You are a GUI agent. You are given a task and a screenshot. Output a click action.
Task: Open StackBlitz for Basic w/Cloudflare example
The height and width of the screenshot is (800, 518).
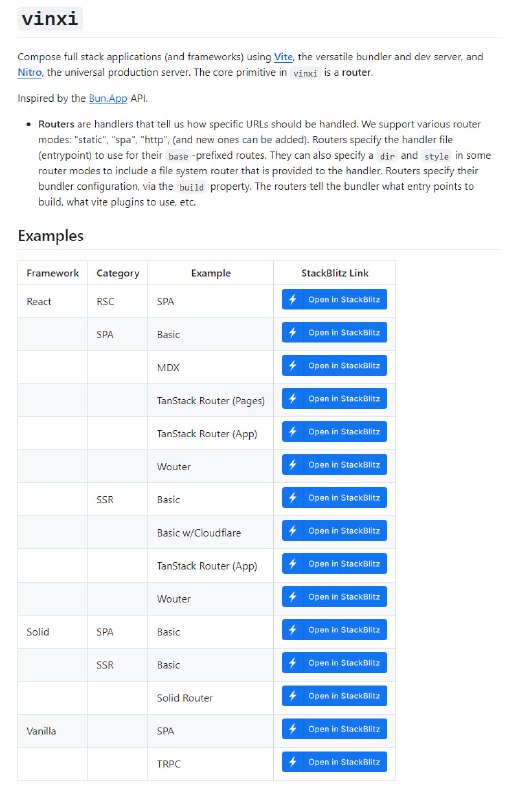point(334,531)
